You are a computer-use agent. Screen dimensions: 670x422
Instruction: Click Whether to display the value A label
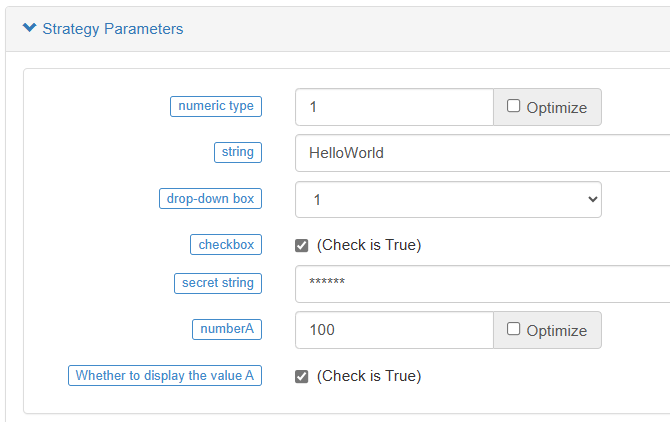165,375
